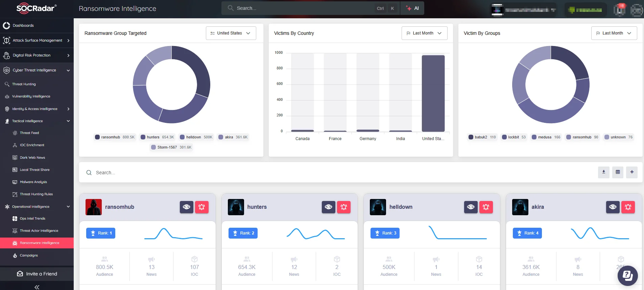Click ransomhub eye watch icon
The image size is (644, 290).
(x=187, y=207)
